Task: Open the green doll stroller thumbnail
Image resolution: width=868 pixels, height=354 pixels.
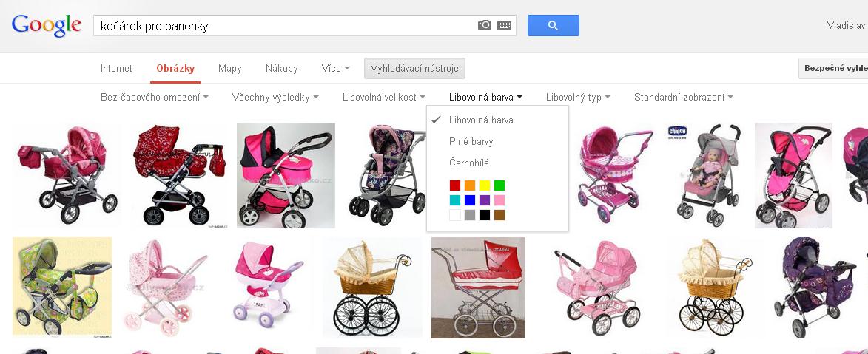Action: (62, 287)
